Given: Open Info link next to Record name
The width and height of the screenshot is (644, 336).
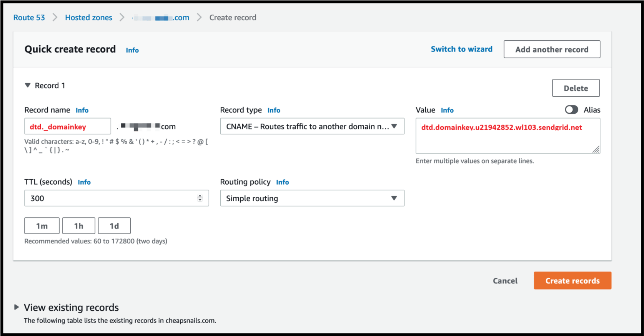Looking at the screenshot, I should 82,110.
